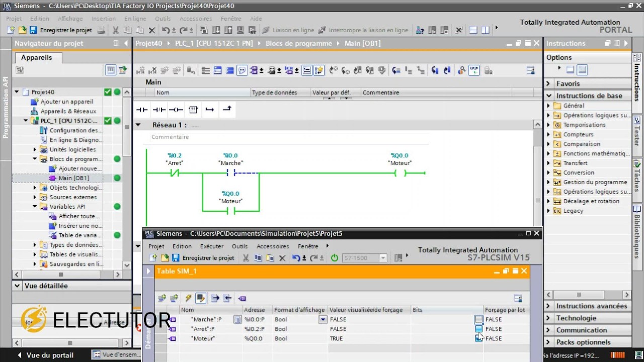Image resolution: width=644 pixels, height=362 pixels.
Task: Click save icon in PLCSIM toolbar
Action: pos(176,258)
